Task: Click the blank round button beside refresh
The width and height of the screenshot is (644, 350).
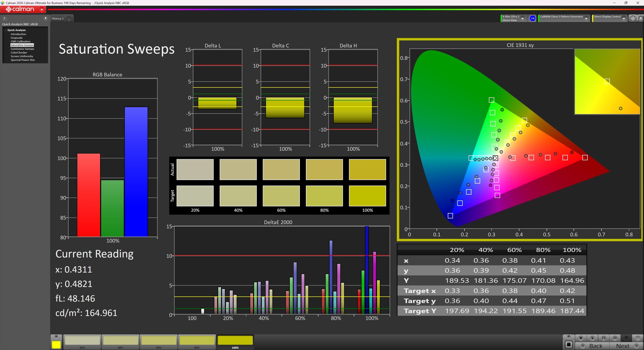Action: [638, 338]
